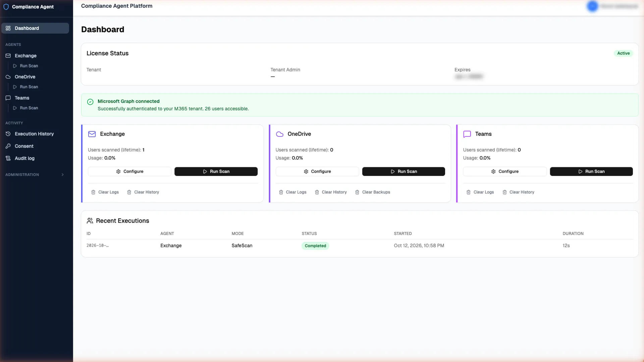This screenshot has height=362, width=644.
Task: Clear History on the Exchange card
Action: 143,192
